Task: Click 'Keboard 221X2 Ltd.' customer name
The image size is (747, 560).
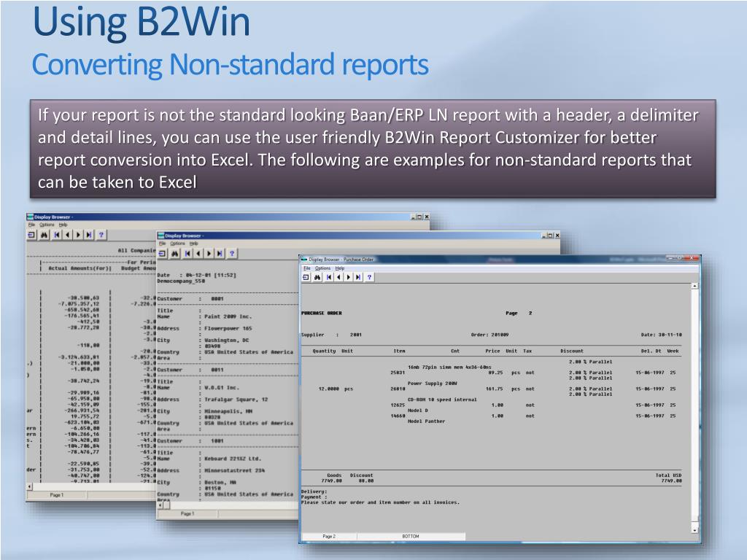Action: [233, 459]
